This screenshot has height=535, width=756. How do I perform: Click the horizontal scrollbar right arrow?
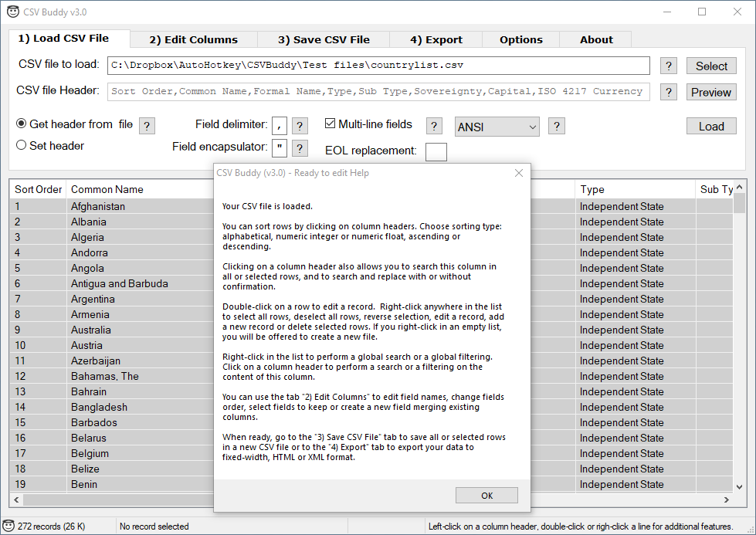click(x=727, y=499)
